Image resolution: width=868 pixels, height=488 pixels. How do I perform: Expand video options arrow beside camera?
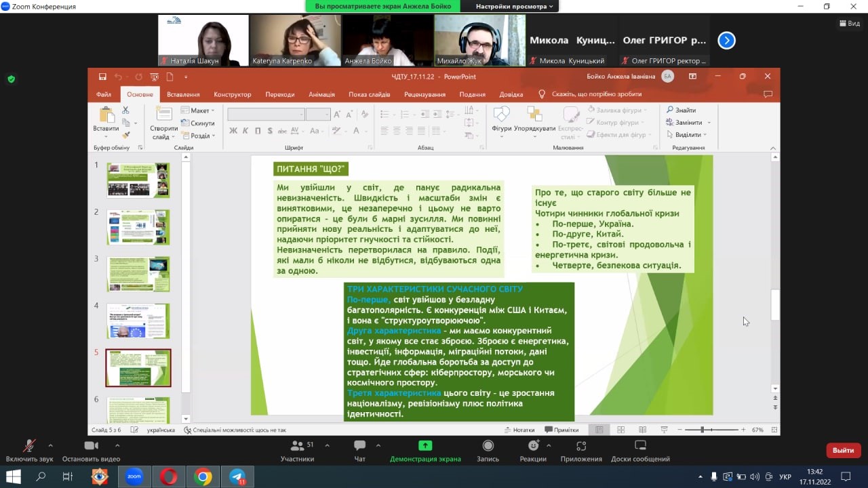pyautogui.click(x=117, y=445)
